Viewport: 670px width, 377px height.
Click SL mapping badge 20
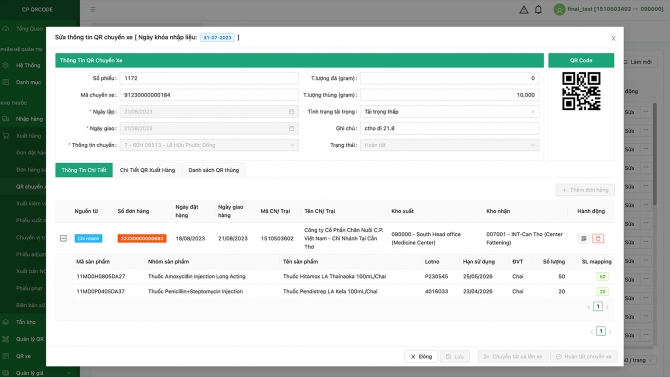click(602, 292)
